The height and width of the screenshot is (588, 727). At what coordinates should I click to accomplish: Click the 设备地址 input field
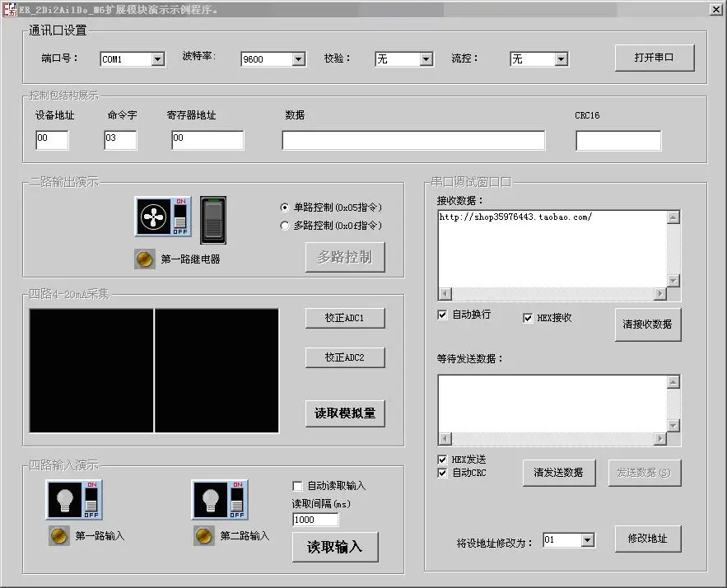point(52,140)
